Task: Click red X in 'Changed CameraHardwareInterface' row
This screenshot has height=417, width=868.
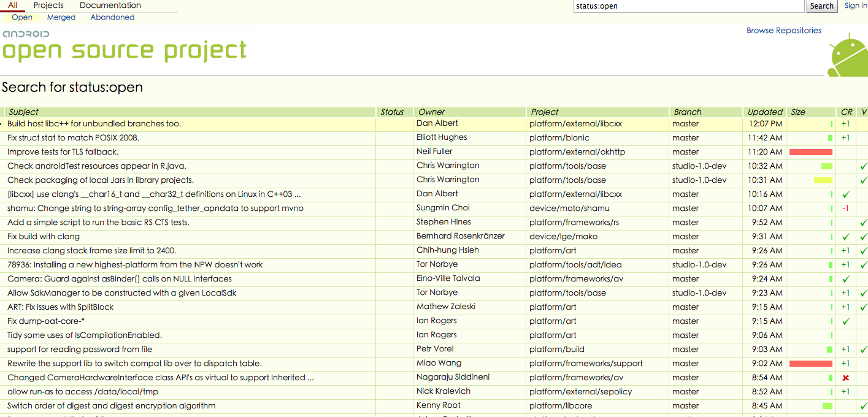Action: (846, 378)
